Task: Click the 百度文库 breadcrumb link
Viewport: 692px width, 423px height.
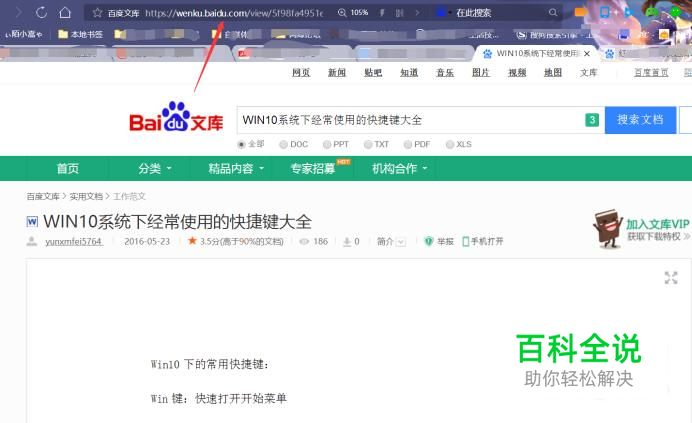Action: [x=43, y=196]
